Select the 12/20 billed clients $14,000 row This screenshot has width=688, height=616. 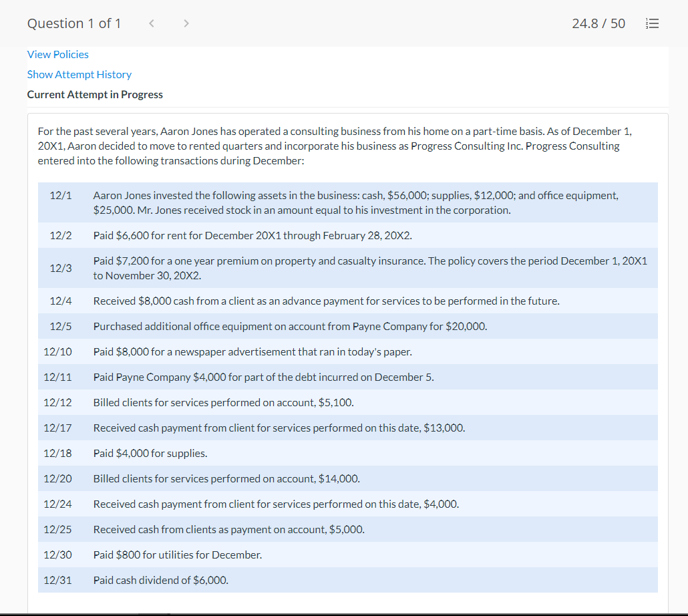[x=347, y=478]
